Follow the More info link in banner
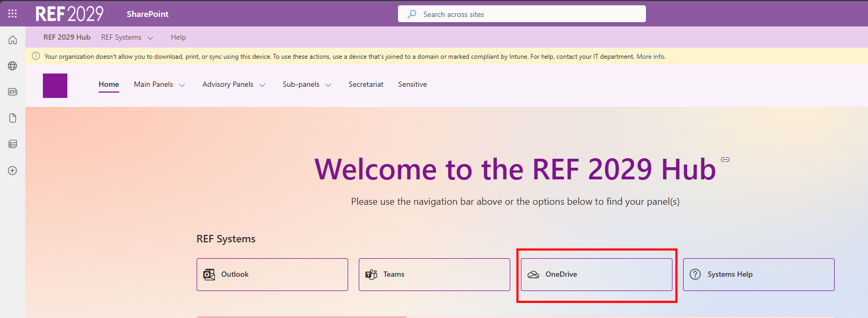Screen dimensions: 868x318 pos(651,57)
